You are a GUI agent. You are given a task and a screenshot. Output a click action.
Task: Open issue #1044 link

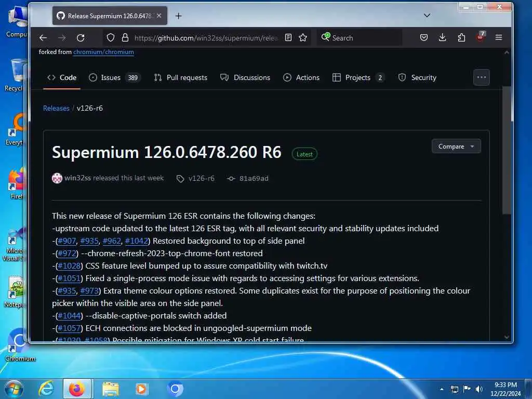(69, 316)
